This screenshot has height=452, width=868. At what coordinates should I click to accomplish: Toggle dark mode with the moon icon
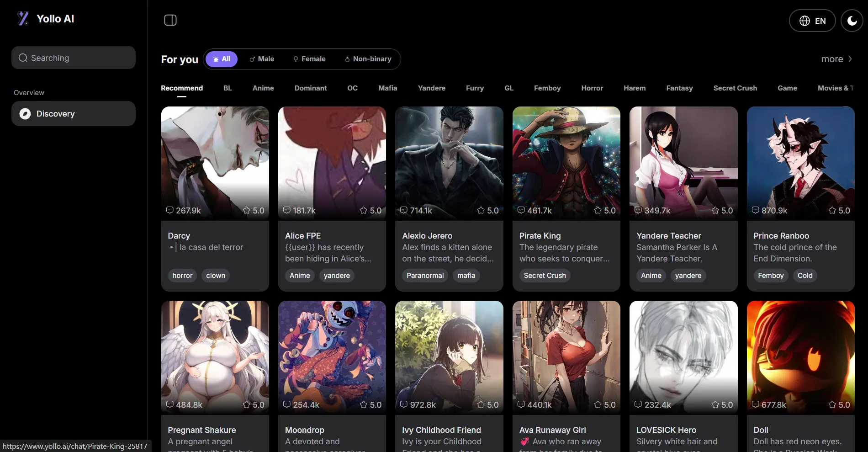pos(852,21)
